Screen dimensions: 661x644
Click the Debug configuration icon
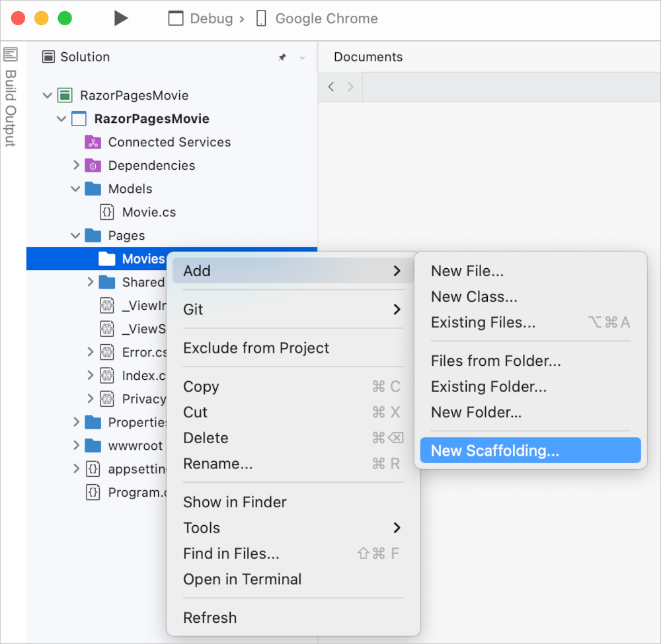point(176,18)
